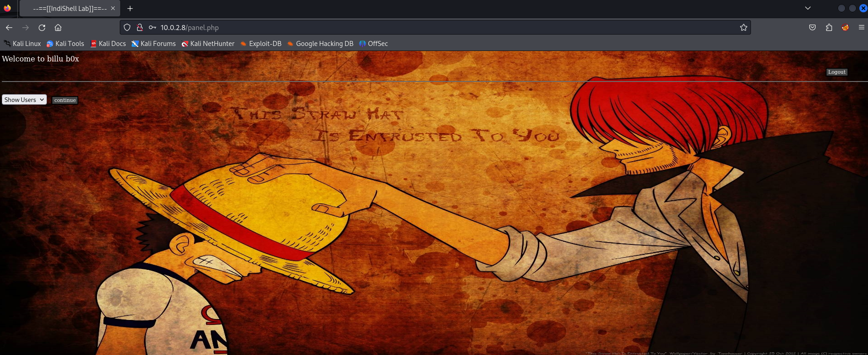The width and height of the screenshot is (868, 355).
Task: Open saved password key icon
Action: pos(153,27)
